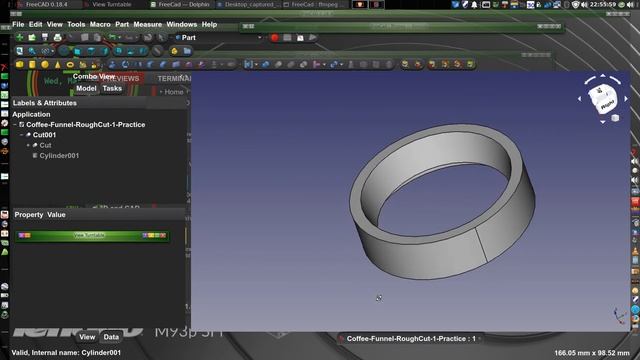The width and height of the screenshot is (640, 360).
Task: Create a Part Cylinder primitive
Action: pyautogui.click(x=32, y=64)
